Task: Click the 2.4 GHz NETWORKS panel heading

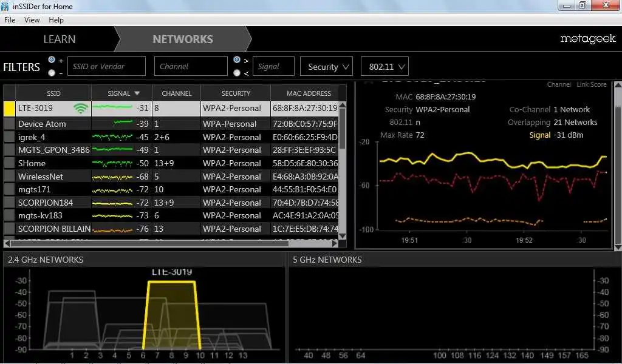Action: click(x=46, y=260)
